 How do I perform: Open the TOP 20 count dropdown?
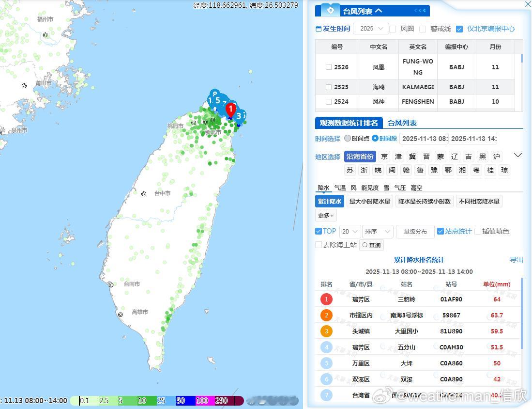(x=350, y=232)
